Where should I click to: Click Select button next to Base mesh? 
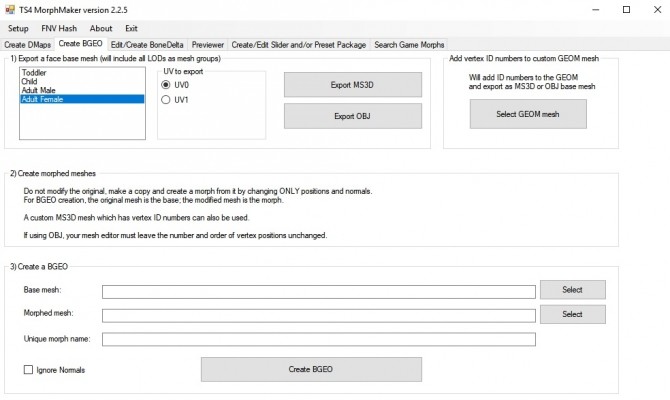click(572, 290)
